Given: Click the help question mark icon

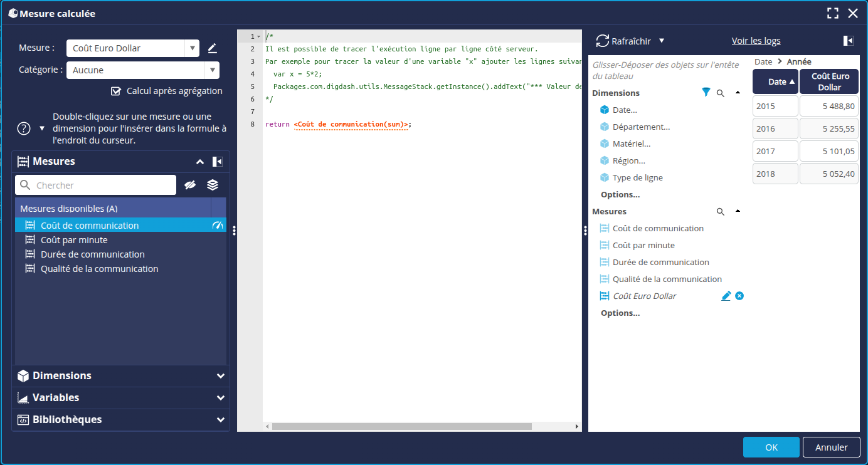Looking at the screenshot, I should [24, 128].
